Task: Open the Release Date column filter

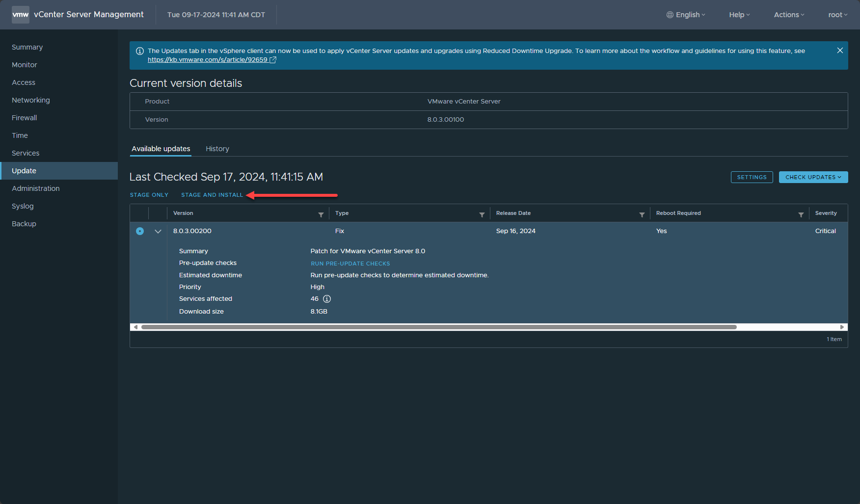Action: pos(642,214)
